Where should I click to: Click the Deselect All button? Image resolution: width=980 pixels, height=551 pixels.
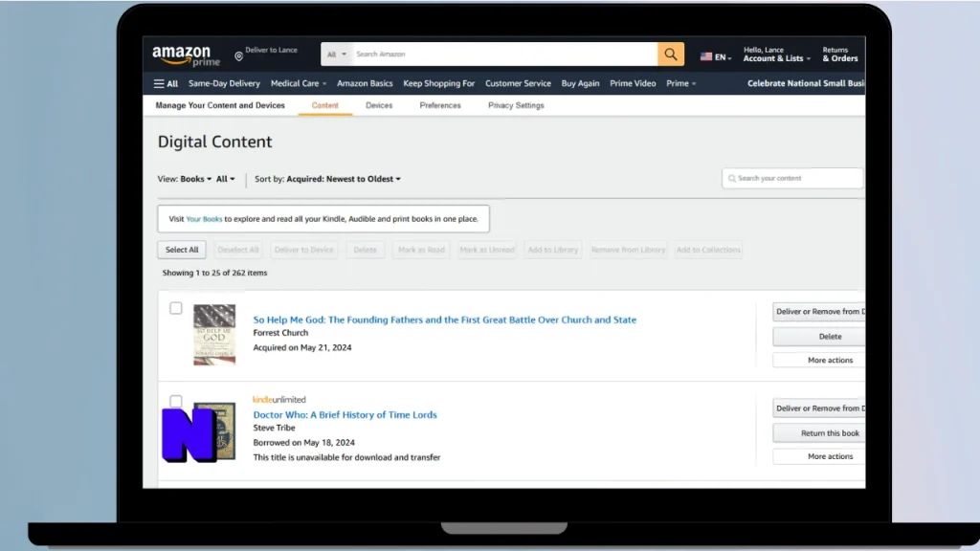point(237,250)
